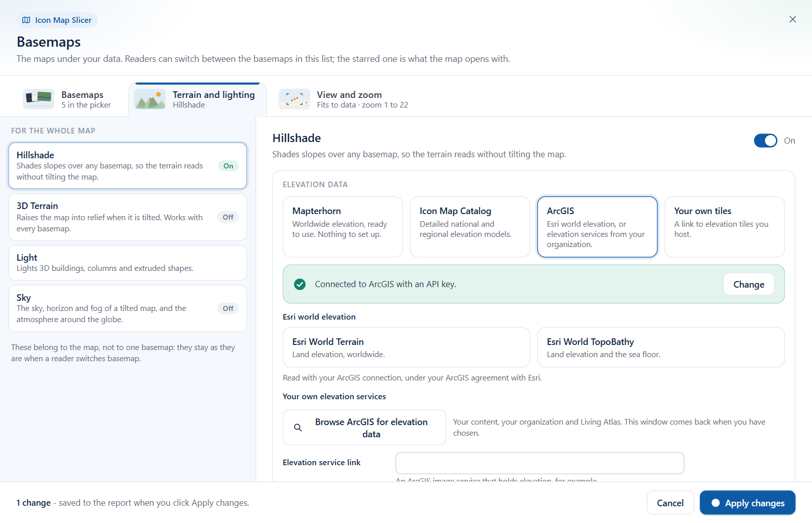This screenshot has width=812, height=523.
Task: Click the green connected checkmark icon
Action: 300,284
